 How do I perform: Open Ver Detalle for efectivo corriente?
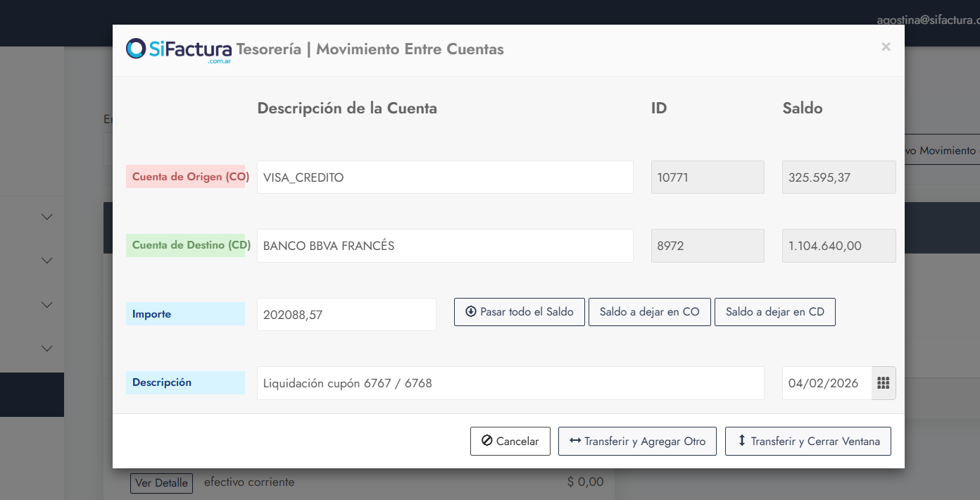click(x=161, y=483)
